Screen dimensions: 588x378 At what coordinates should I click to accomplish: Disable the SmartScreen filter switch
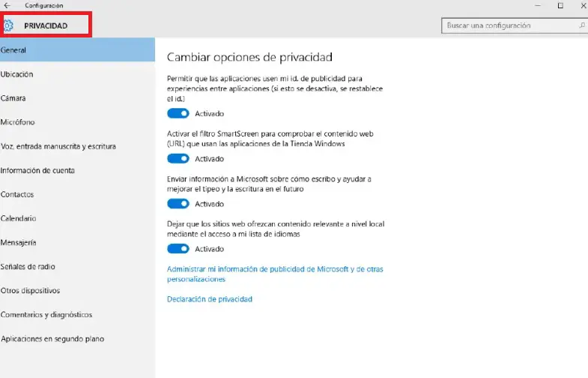[x=178, y=158]
